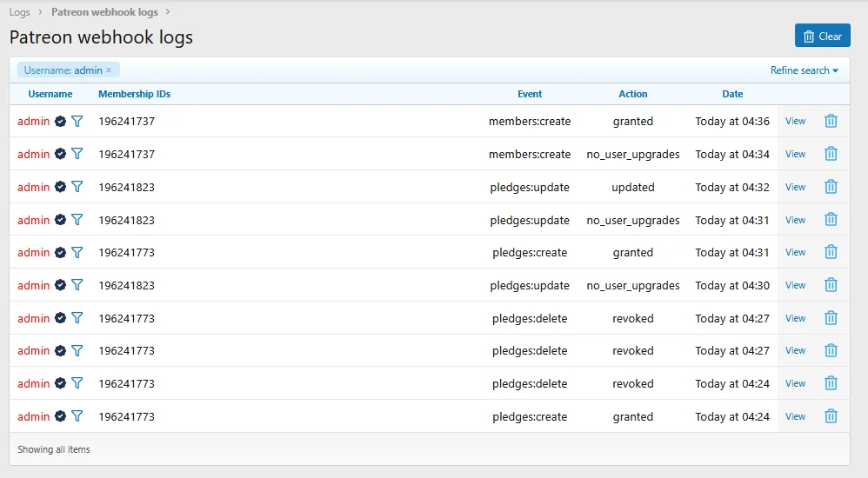868x478 pixels.
Task: Open admin username in 04:36 row
Action: [33, 121]
